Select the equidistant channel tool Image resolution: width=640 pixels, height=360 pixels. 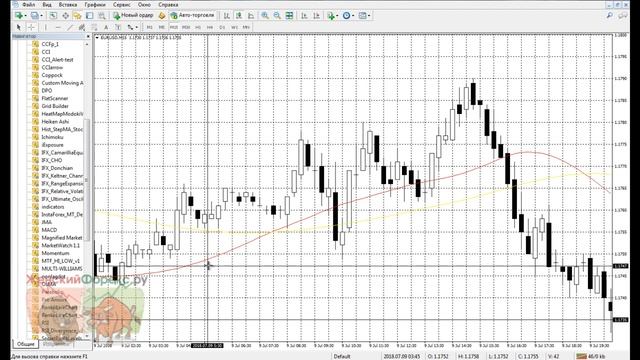pos(82,27)
